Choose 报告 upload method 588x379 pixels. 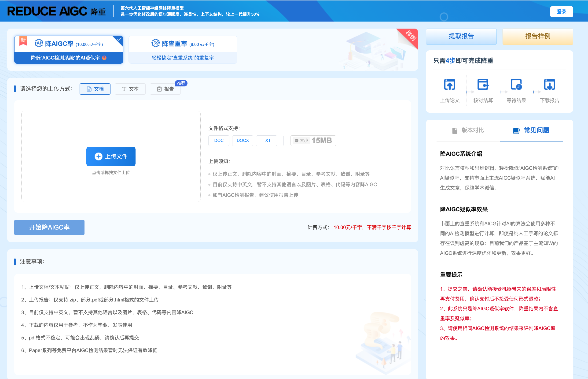coord(165,89)
